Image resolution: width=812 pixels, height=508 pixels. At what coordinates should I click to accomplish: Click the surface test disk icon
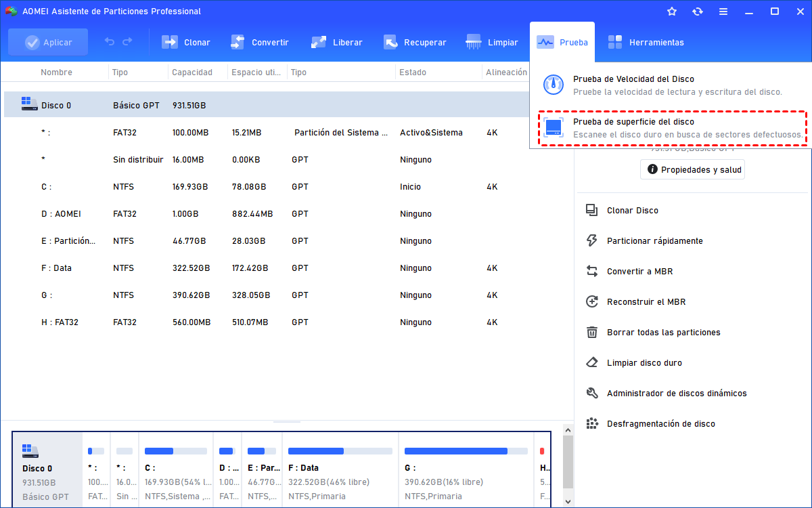[x=554, y=128]
